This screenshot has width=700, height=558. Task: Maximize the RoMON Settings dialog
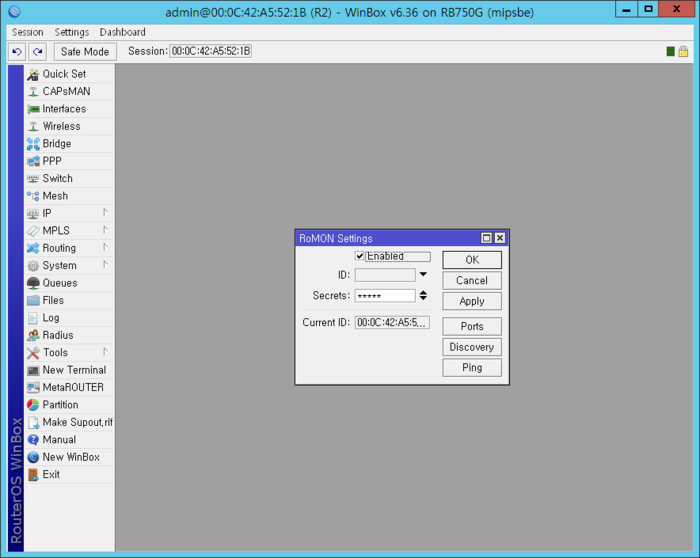point(487,238)
